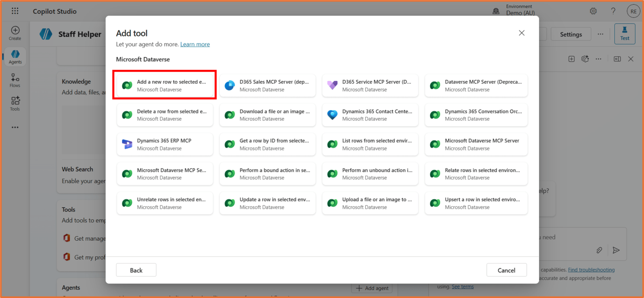
Task: Select the Add a new row tool
Action: pos(165,85)
